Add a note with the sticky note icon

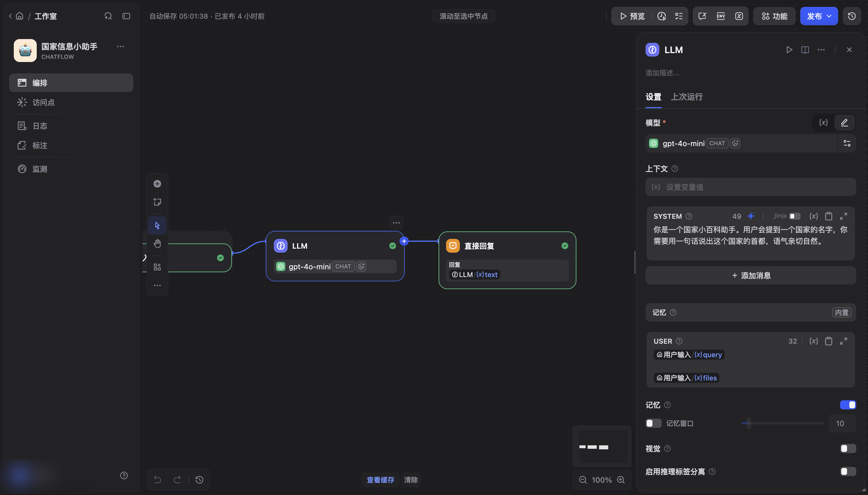[x=157, y=202]
